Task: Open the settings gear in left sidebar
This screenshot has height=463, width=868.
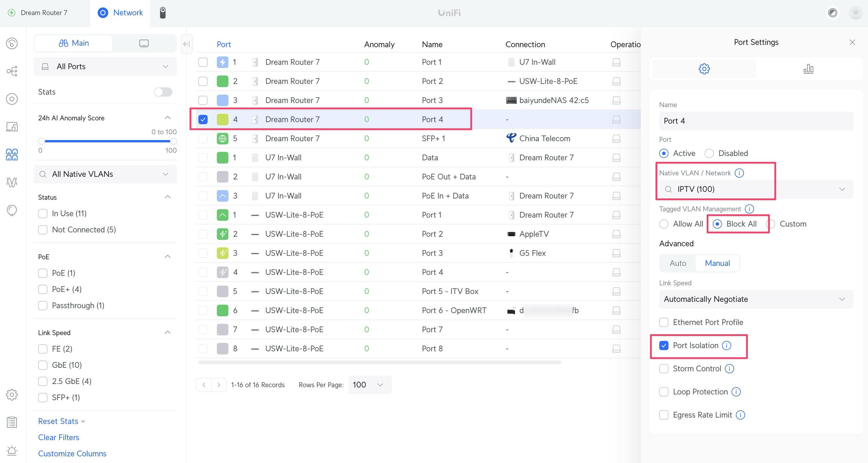Action: click(x=12, y=394)
